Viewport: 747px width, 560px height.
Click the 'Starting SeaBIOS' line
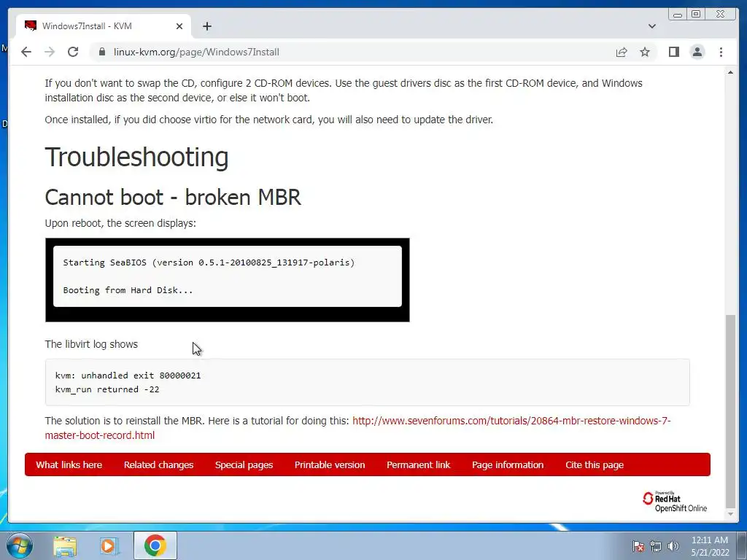(x=209, y=262)
